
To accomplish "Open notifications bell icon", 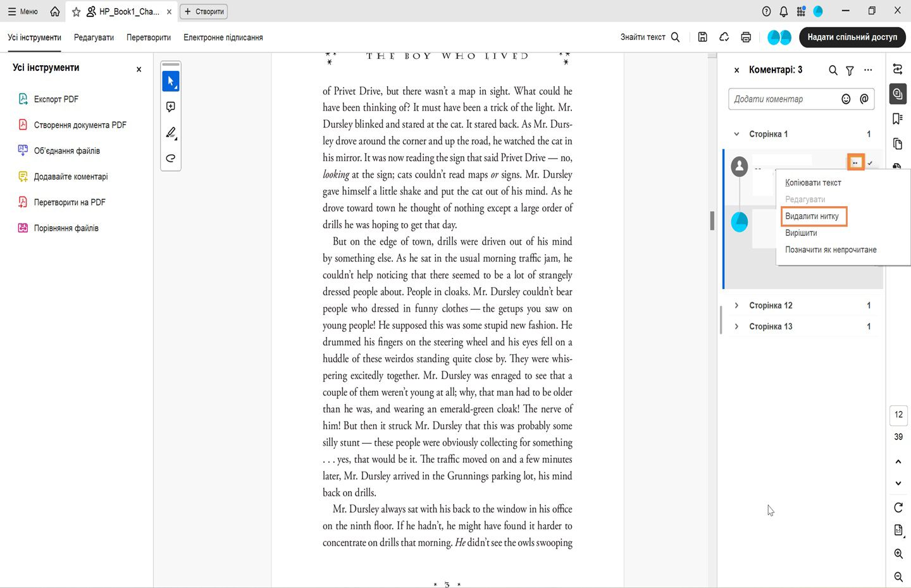I will coord(784,11).
